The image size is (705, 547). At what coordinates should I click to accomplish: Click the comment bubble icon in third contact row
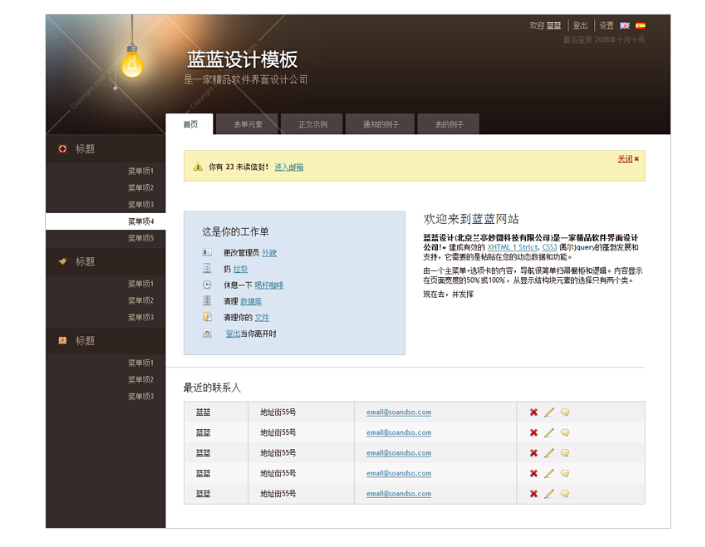[565, 453]
